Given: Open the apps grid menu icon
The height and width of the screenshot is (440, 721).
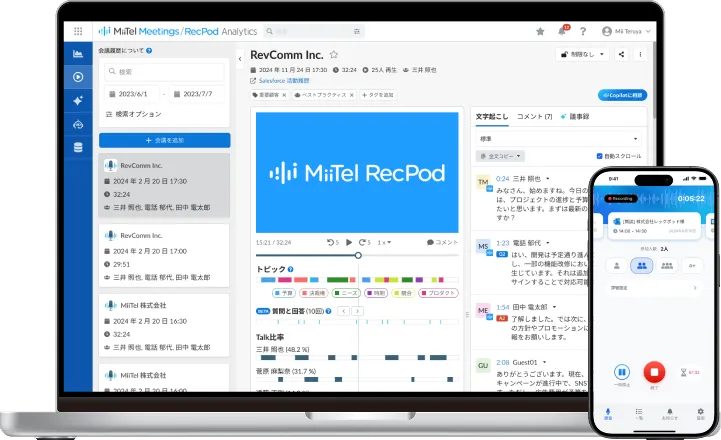Looking at the screenshot, I should (x=78, y=32).
